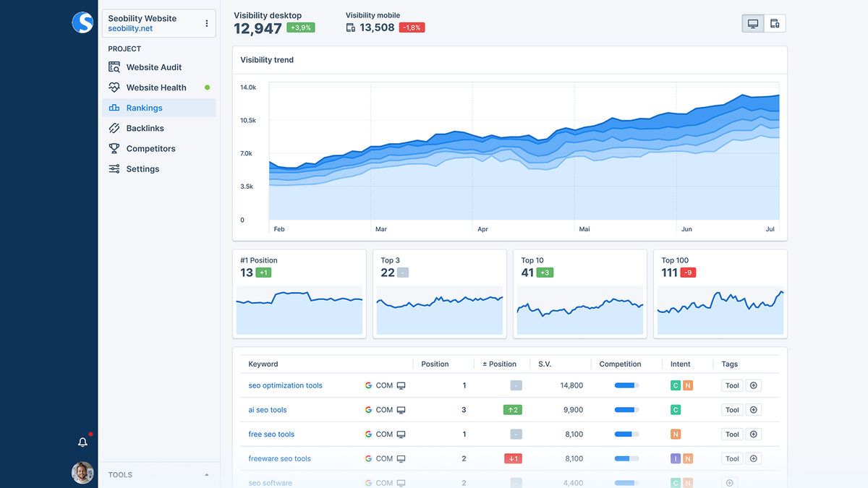The width and height of the screenshot is (868, 488).
Task: Open Backlinks in sidebar
Action: pyautogui.click(x=159, y=128)
